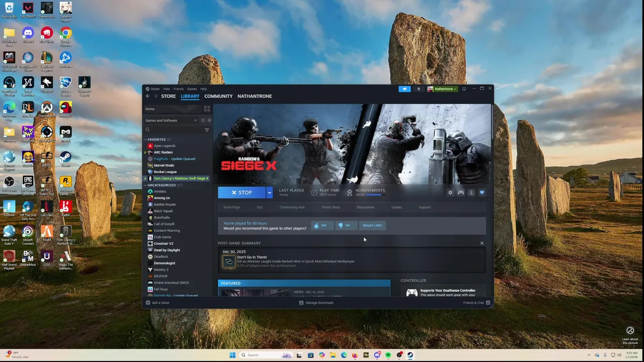Open Google Chrome desktop shortcut
The height and width of the screenshot is (362, 644).
(x=65, y=36)
